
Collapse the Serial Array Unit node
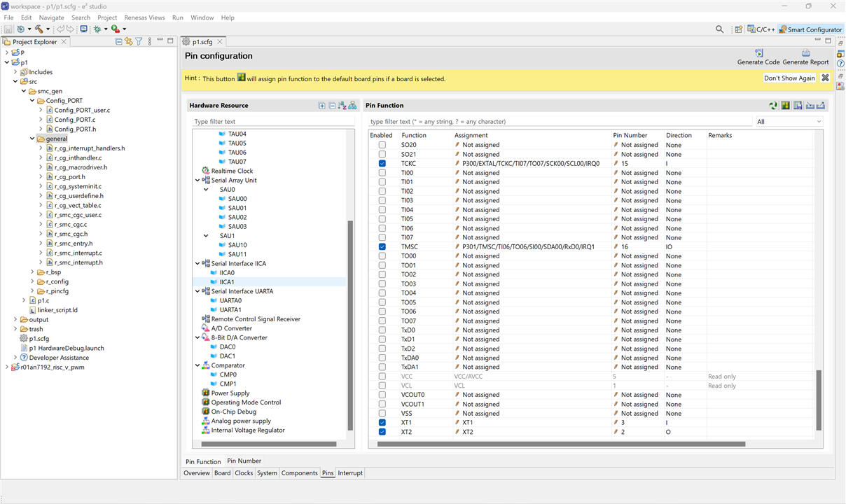197,181
